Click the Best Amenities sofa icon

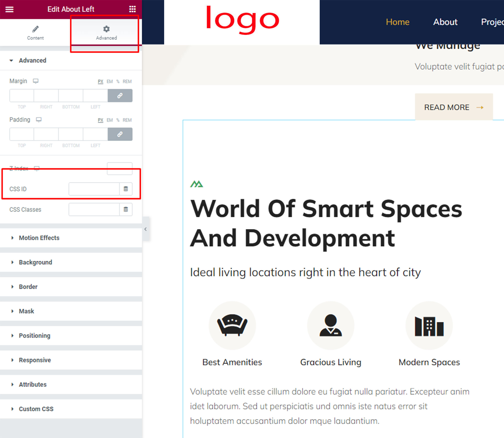pyautogui.click(x=232, y=325)
